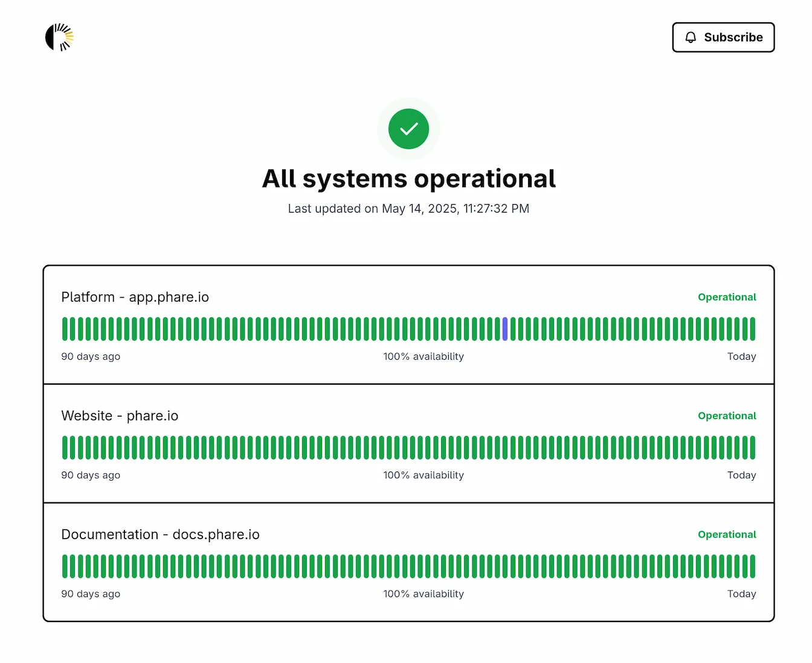Click the first bar in Documentation uptime
812x663 pixels.
click(x=65, y=566)
